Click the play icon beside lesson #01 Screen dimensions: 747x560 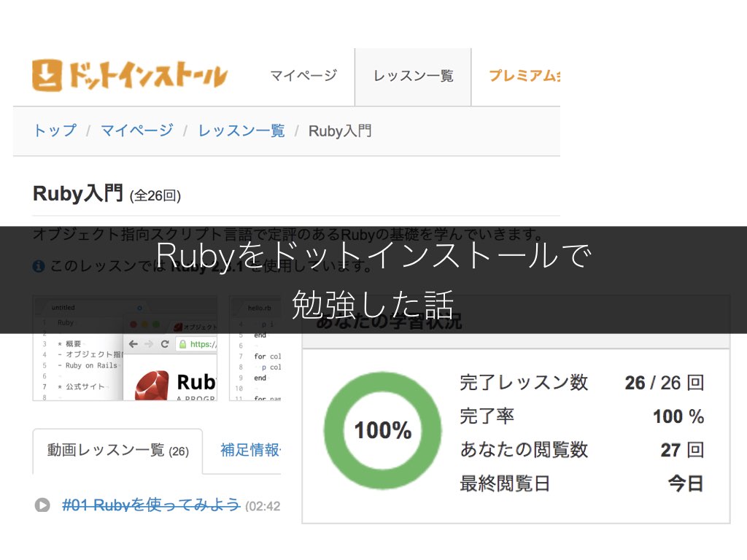tap(42, 505)
